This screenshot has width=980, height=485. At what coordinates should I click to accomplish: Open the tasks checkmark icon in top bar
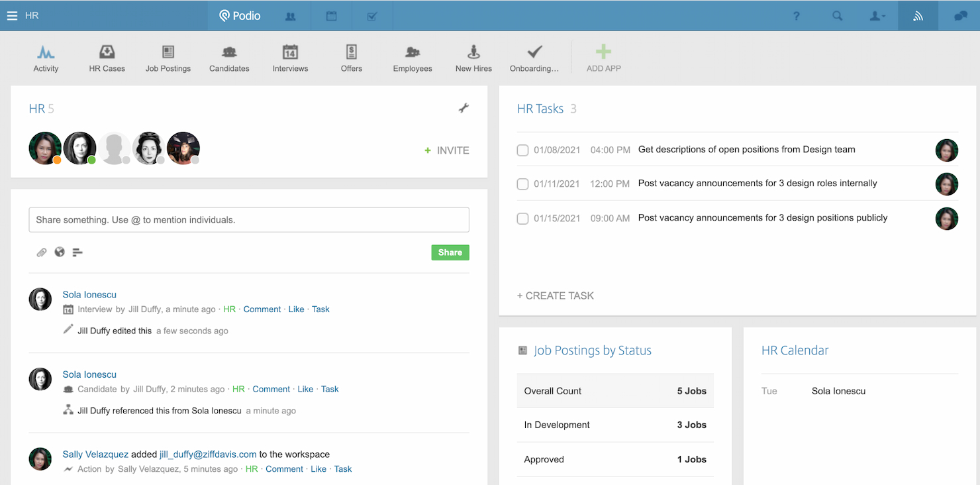coord(371,16)
